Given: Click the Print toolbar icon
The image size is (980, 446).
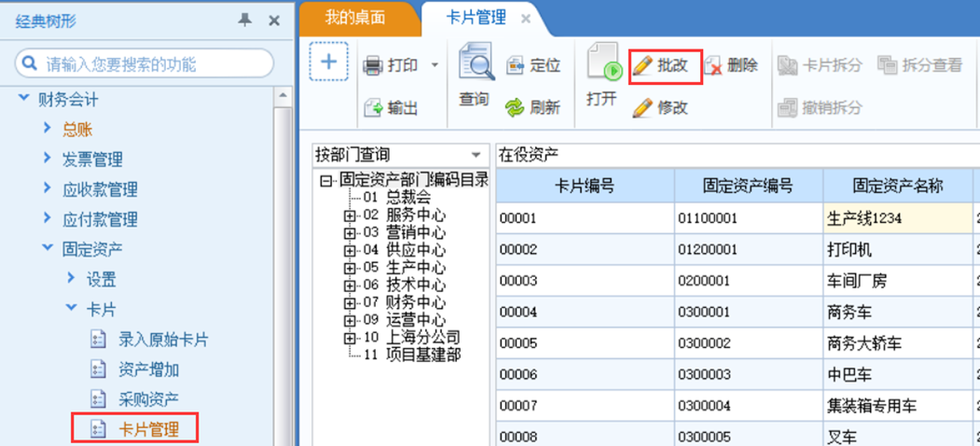Looking at the screenshot, I should [373, 65].
